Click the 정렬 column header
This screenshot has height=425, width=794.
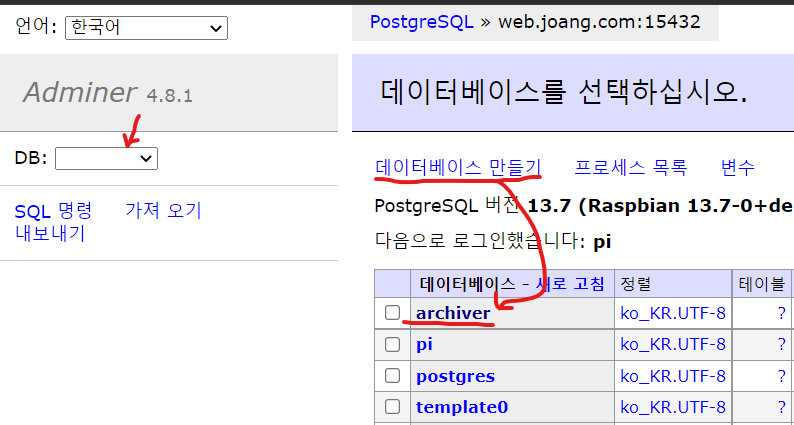point(635,285)
